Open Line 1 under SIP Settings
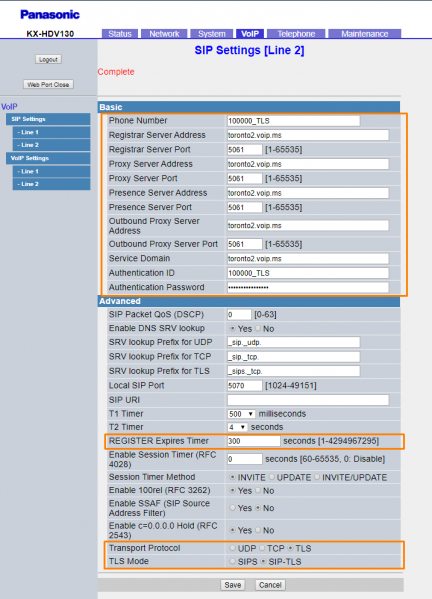Viewport: 432px width, 599px height. click(x=52, y=132)
